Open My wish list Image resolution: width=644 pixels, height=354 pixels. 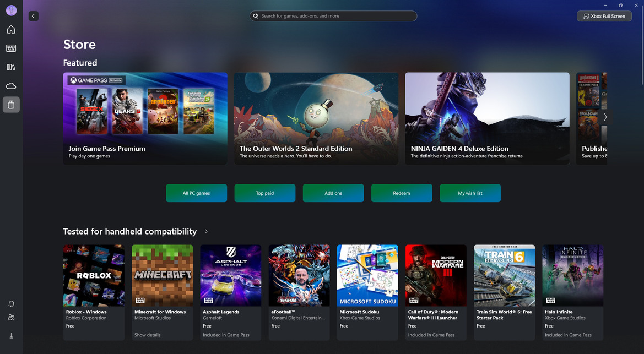tap(470, 193)
